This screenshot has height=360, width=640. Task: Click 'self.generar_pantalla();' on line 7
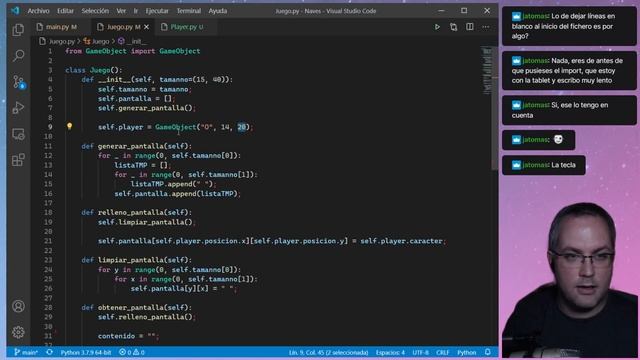click(147, 108)
